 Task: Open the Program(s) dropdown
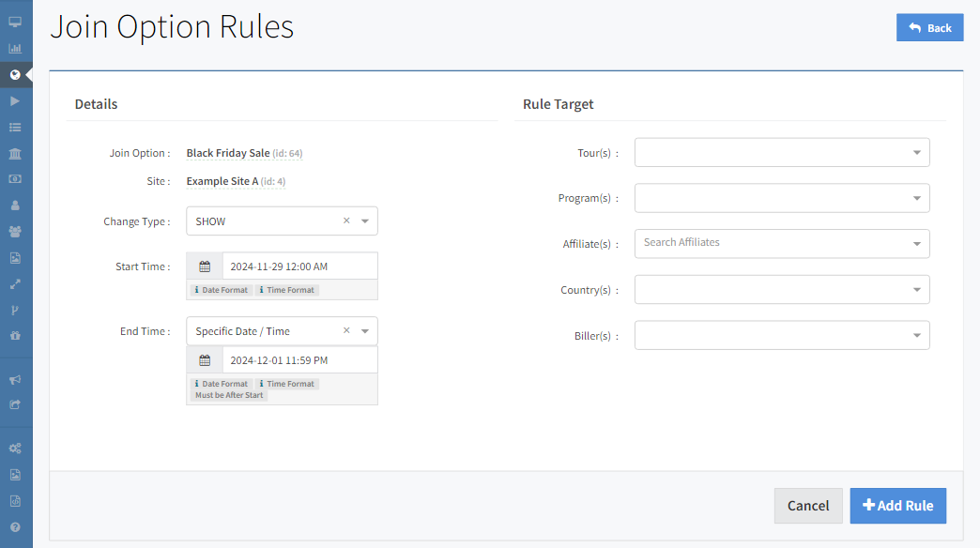[x=781, y=198]
